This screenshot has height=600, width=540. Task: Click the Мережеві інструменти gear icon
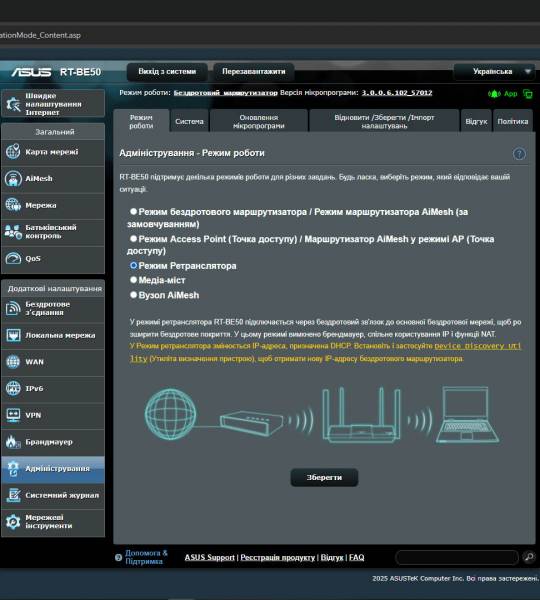13,522
